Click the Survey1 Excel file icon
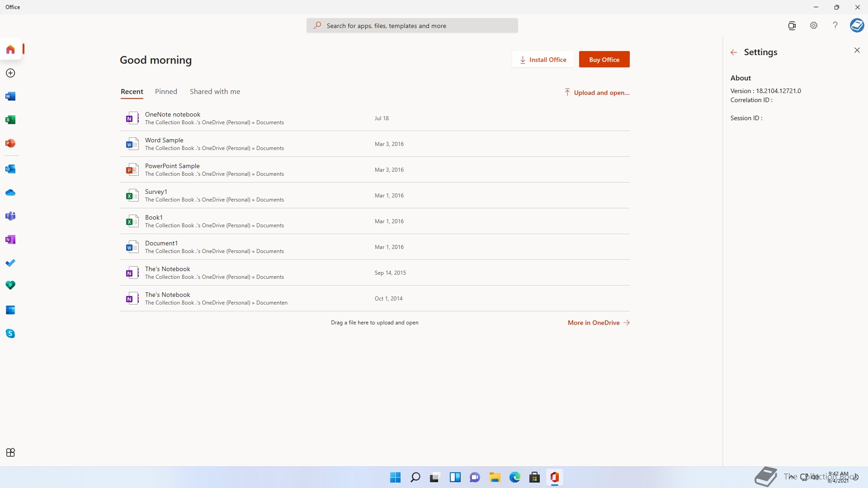The height and width of the screenshot is (488, 868). pos(132,196)
